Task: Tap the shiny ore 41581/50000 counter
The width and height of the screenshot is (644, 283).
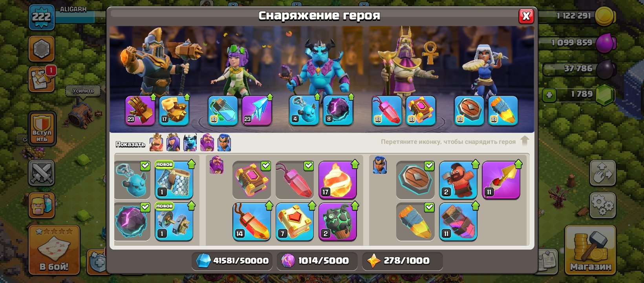Action: click(232, 261)
